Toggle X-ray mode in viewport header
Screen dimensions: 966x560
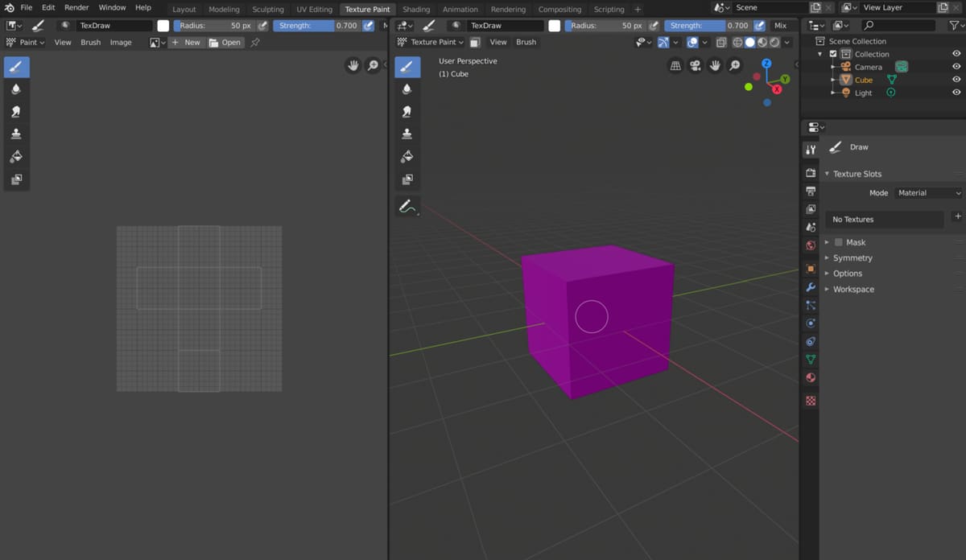pyautogui.click(x=720, y=42)
